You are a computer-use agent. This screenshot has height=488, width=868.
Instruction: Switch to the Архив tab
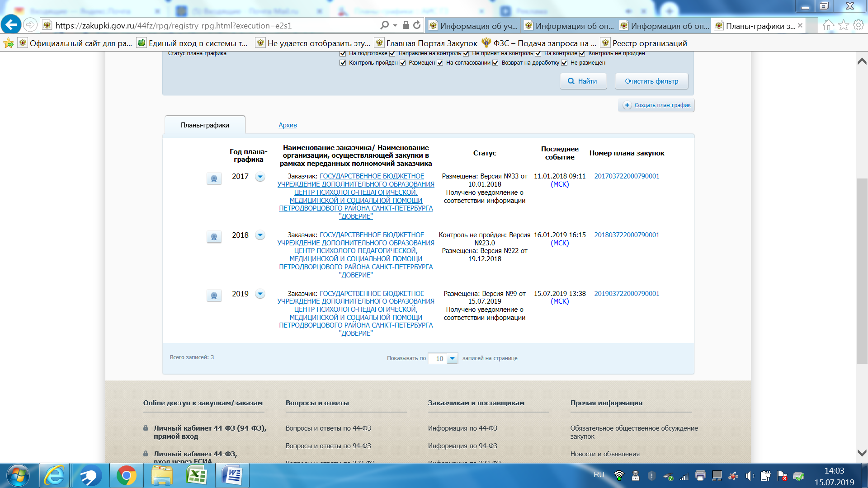(x=288, y=125)
